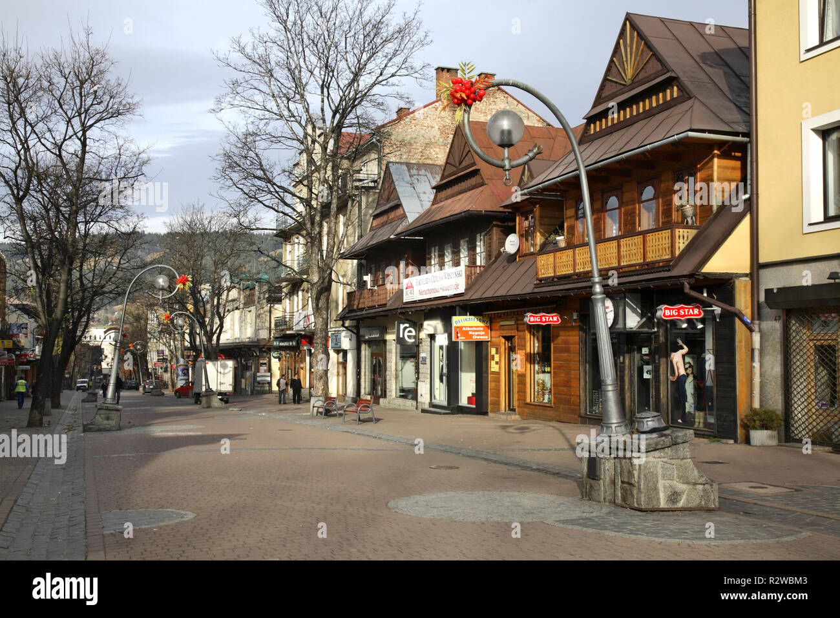Viewport: 840px width, 618px height.
Task: Click the white "Nieruchomości" banner on the balcony
Action: coord(434,284)
